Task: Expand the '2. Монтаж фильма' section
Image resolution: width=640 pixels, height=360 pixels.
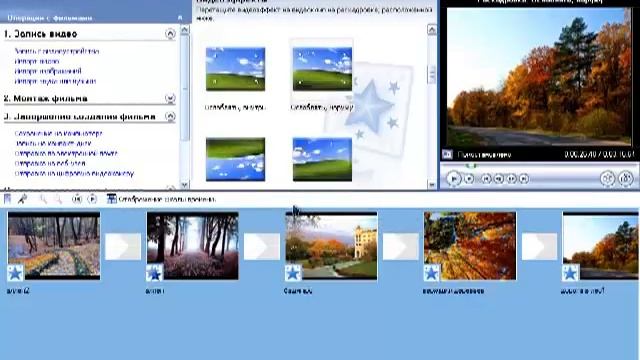Action: (x=170, y=98)
